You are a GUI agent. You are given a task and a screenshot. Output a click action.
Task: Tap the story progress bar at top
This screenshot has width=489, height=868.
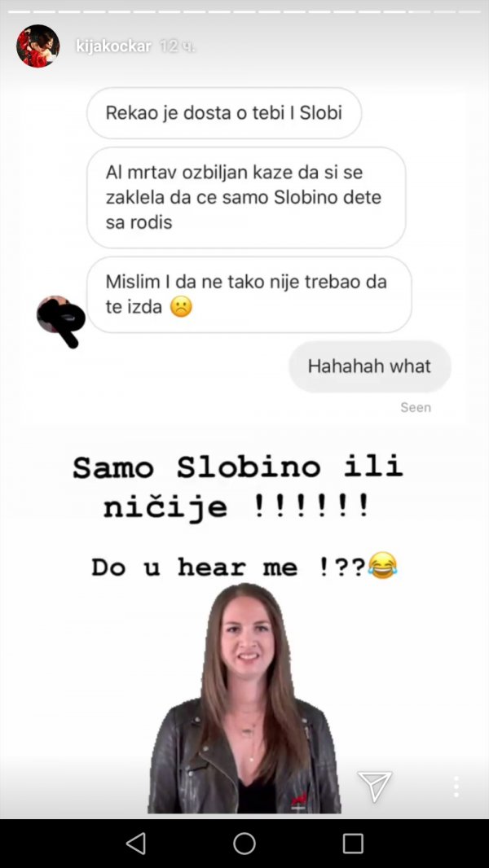[244, 11]
